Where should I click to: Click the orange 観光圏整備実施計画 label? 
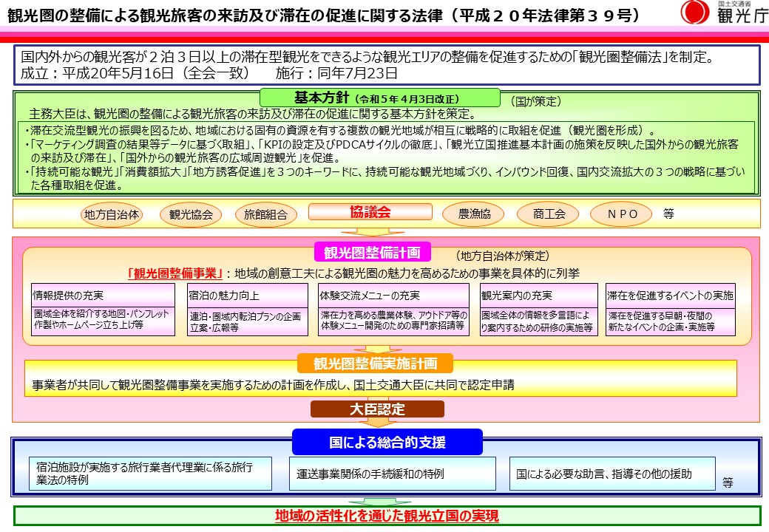coord(375,364)
